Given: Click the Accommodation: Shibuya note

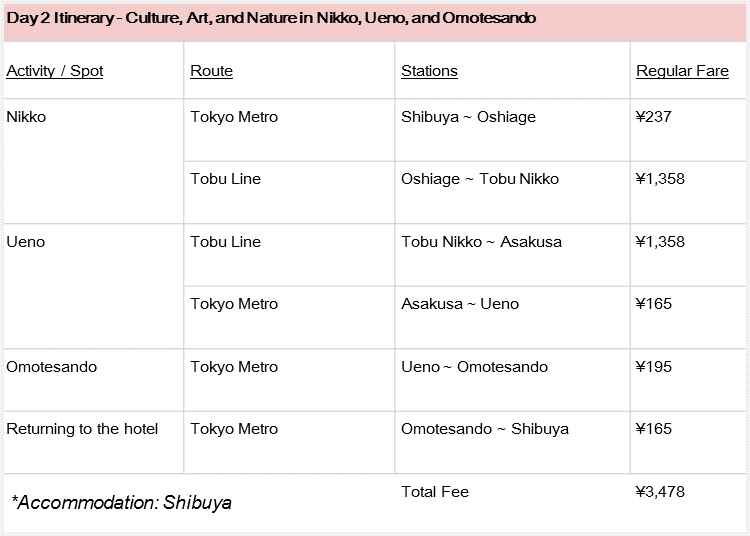Looking at the screenshot, I should (121, 502).
